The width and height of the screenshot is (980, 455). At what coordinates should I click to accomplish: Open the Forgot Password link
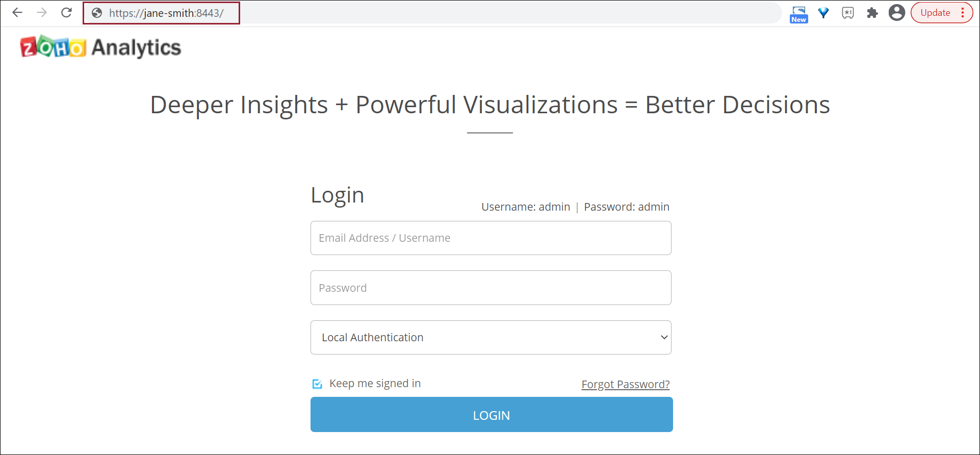625,384
